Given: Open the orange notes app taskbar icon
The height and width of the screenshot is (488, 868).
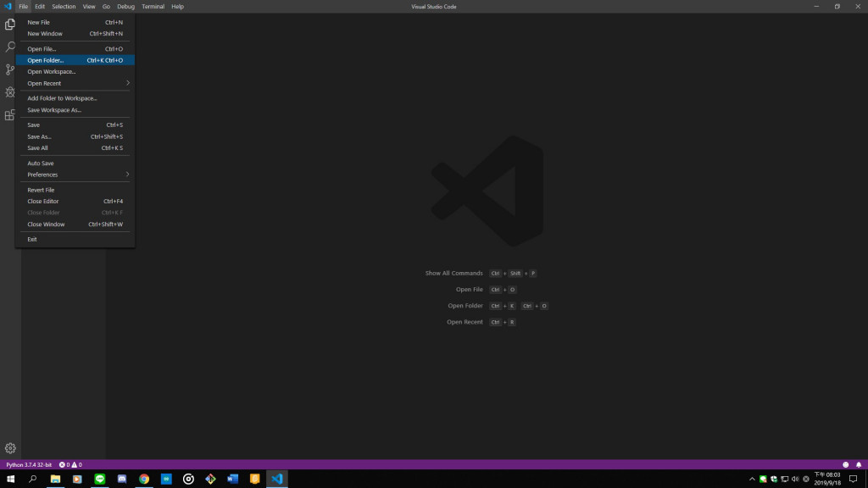Looking at the screenshot, I should pyautogui.click(x=254, y=480).
